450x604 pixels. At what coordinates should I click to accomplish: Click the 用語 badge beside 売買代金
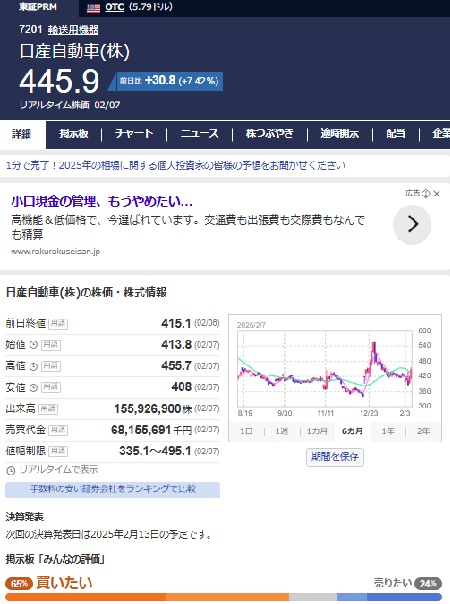58,430
